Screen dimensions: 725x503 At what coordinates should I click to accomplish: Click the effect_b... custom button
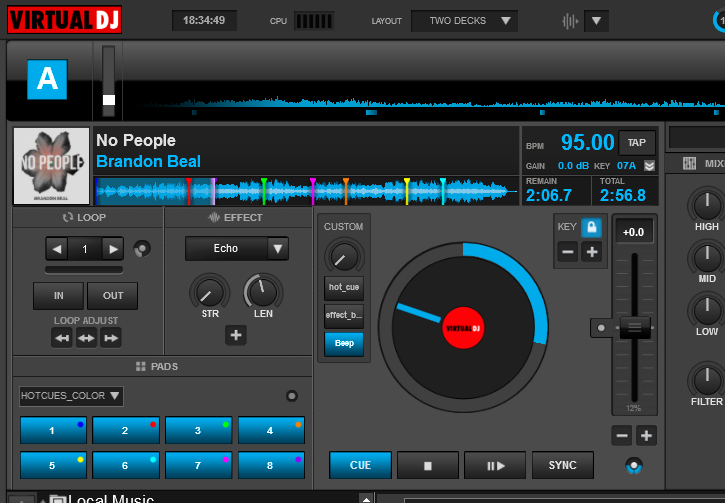344,316
